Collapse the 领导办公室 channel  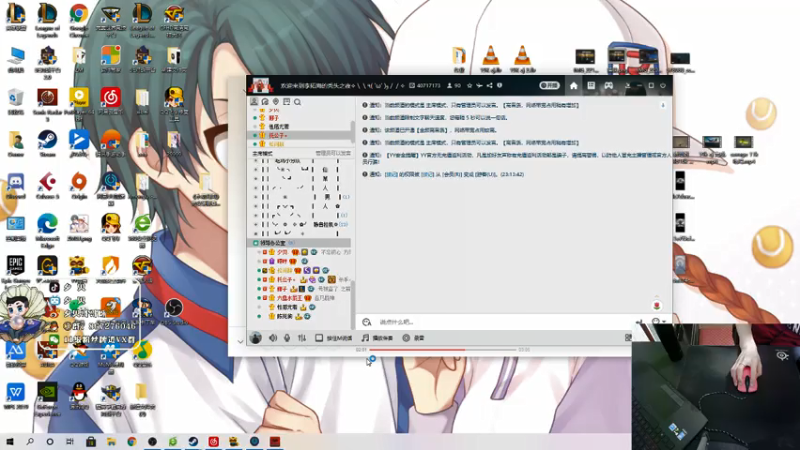tap(256, 243)
